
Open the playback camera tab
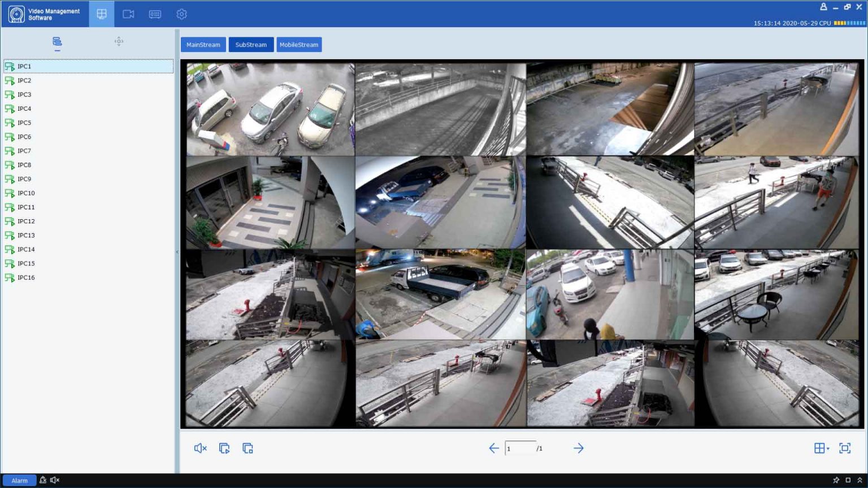pyautogui.click(x=128, y=14)
